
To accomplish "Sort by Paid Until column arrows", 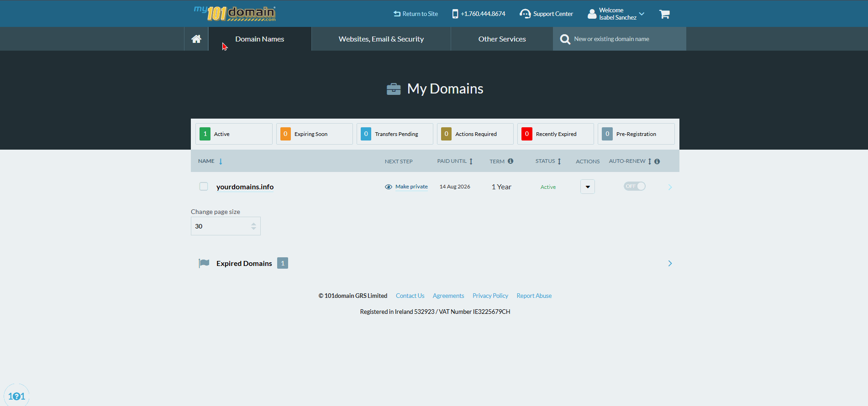I will tap(471, 161).
